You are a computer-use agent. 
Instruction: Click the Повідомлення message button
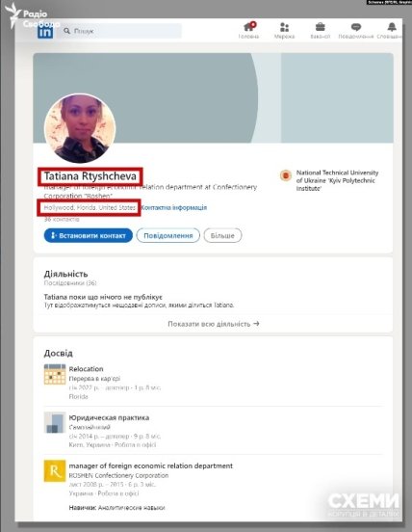coord(168,235)
